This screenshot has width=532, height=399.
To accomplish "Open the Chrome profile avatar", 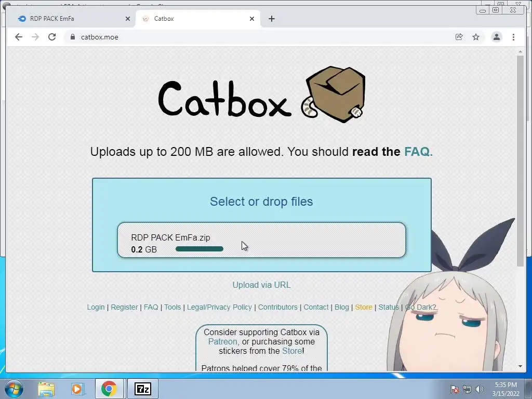I will [x=497, y=37].
